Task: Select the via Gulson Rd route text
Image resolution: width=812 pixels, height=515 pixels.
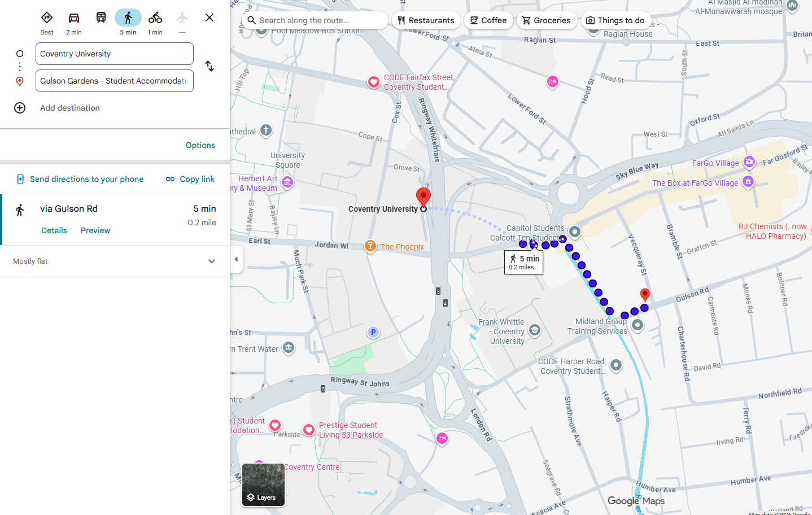Action: pos(69,208)
